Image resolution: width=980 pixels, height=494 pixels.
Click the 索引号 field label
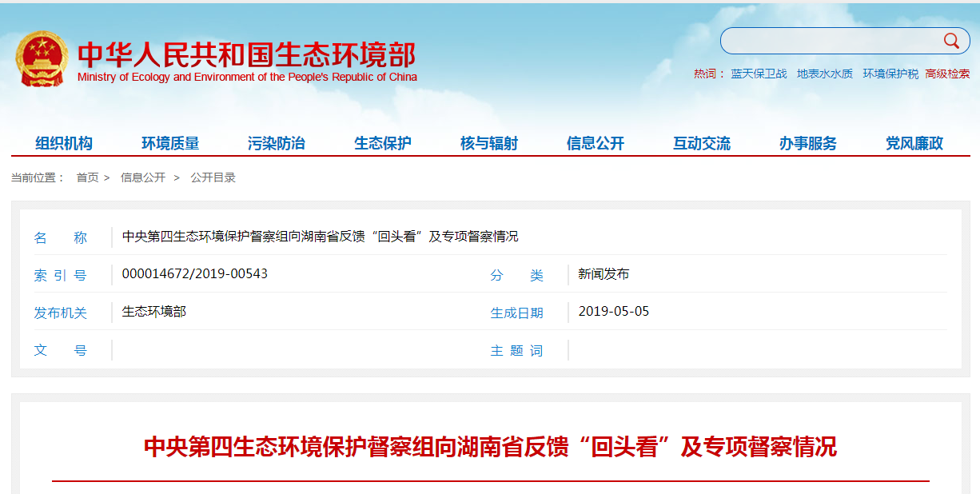coord(60,276)
